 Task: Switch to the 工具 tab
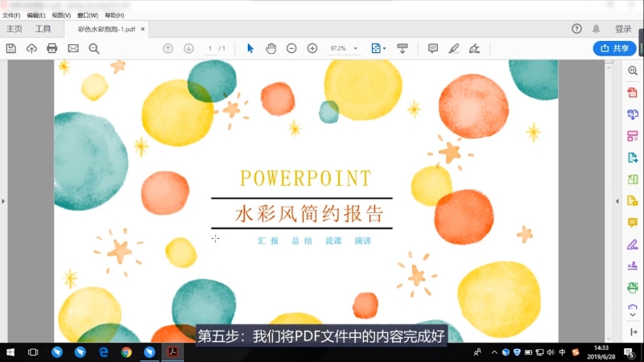point(43,29)
